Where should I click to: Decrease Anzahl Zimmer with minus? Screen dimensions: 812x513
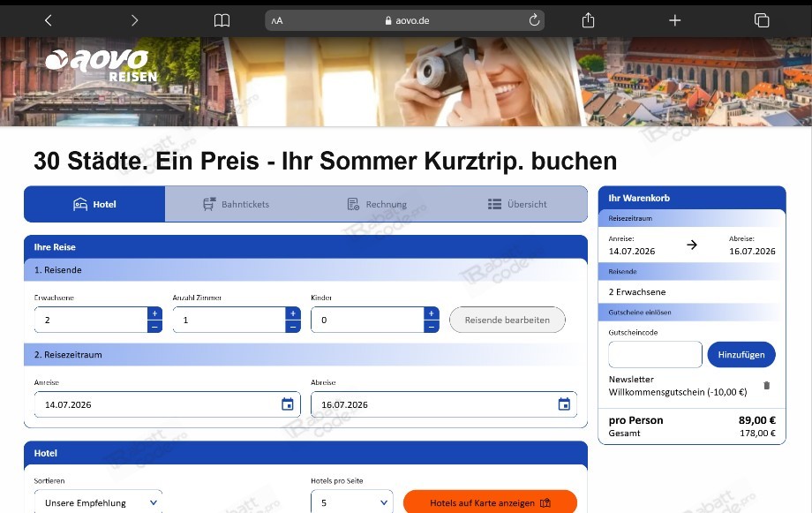(293, 327)
